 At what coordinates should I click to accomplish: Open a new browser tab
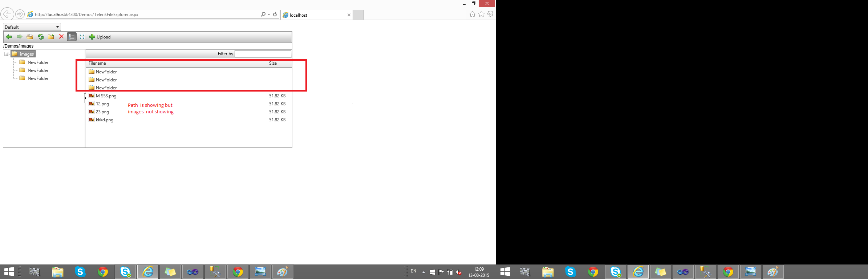pyautogui.click(x=358, y=15)
